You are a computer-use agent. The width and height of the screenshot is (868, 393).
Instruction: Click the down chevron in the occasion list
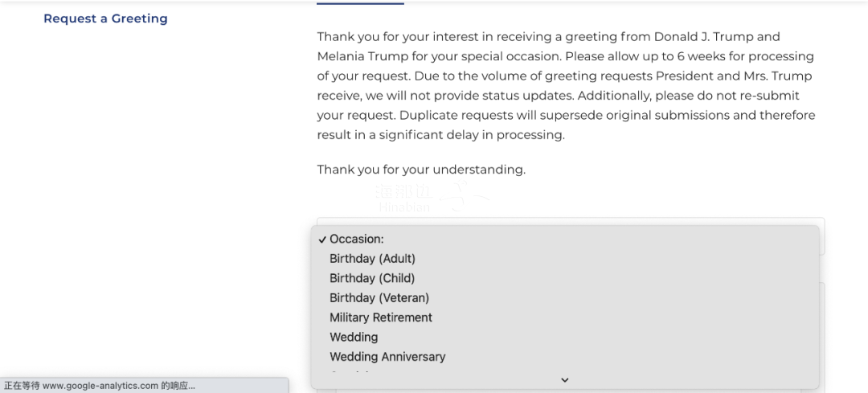click(565, 380)
